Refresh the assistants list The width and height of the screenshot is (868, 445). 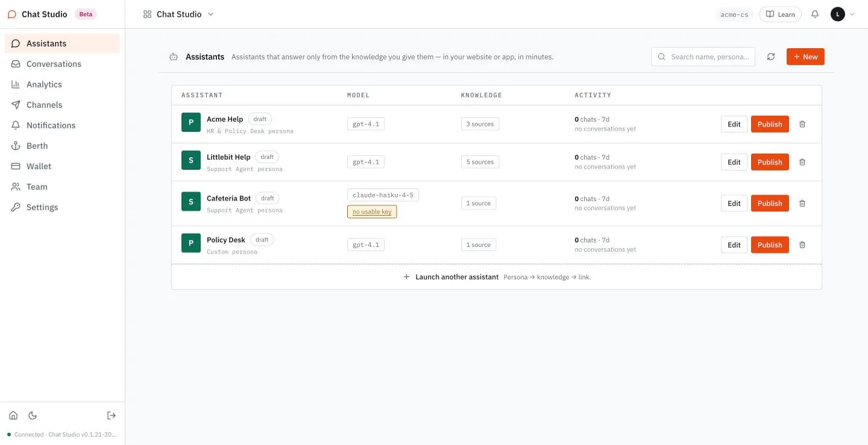pyautogui.click(x=771, y=57)
